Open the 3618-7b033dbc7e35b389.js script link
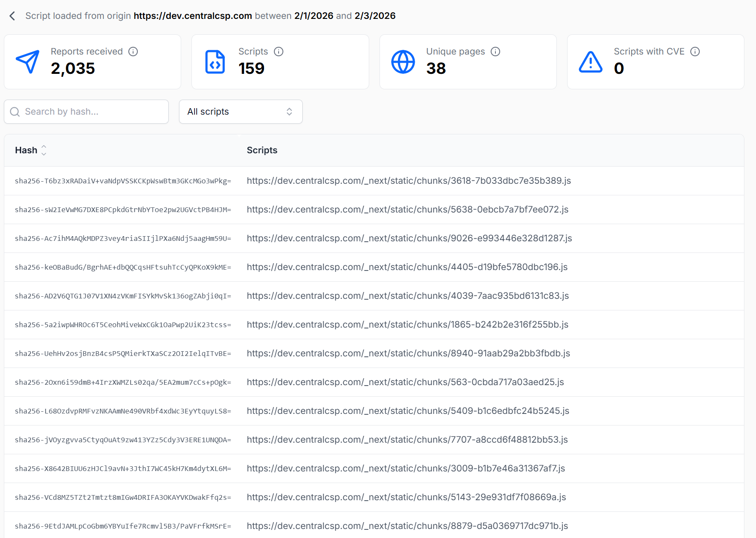The height and width of the screenshot is (538, 756). click(408, 181)
